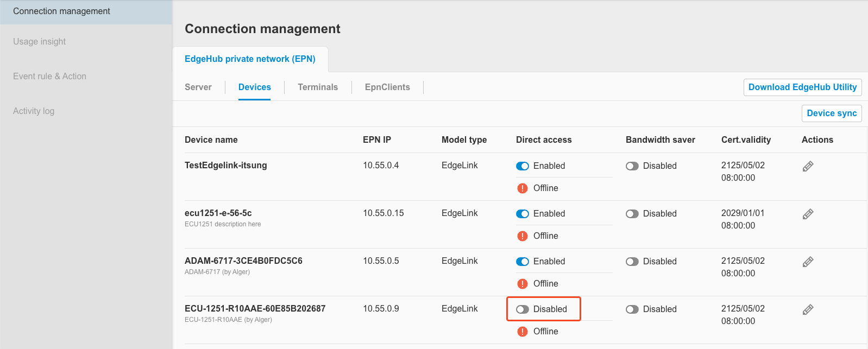This screenshot has width=868, height=349.
Task: Switch off direct access for ADAM-6717-3CE4B0FDC5C6
Action: click(523, 262)
